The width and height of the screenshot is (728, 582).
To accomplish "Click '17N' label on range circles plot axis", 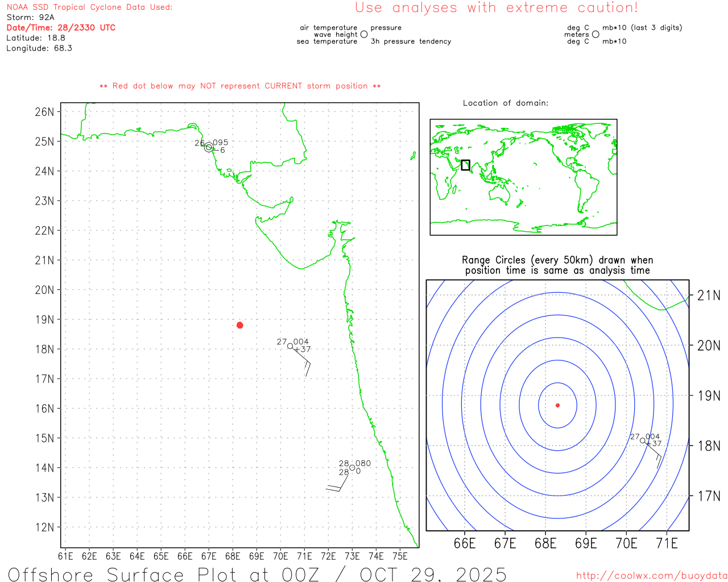I will coord(709,496).
